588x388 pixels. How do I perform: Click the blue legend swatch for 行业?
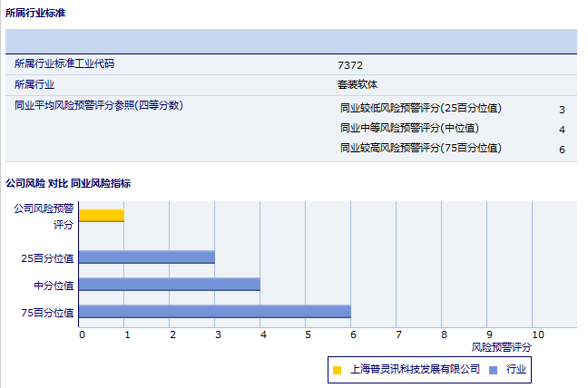(493, 370)
